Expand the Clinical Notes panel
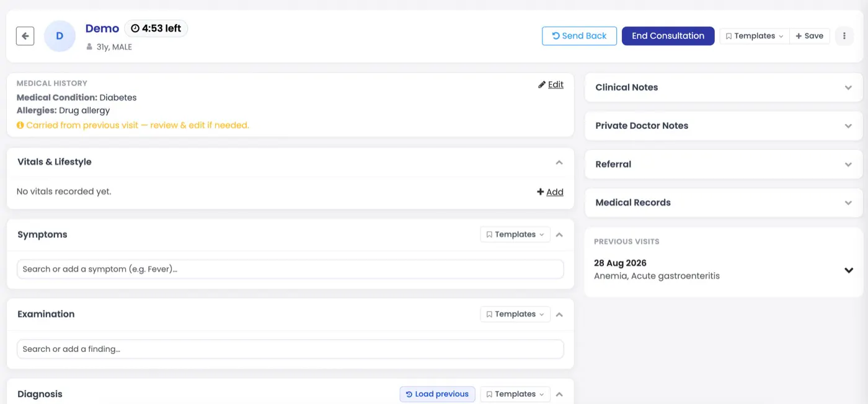Image resolution: width=868 pixels, height=404 pixels. 724,87
